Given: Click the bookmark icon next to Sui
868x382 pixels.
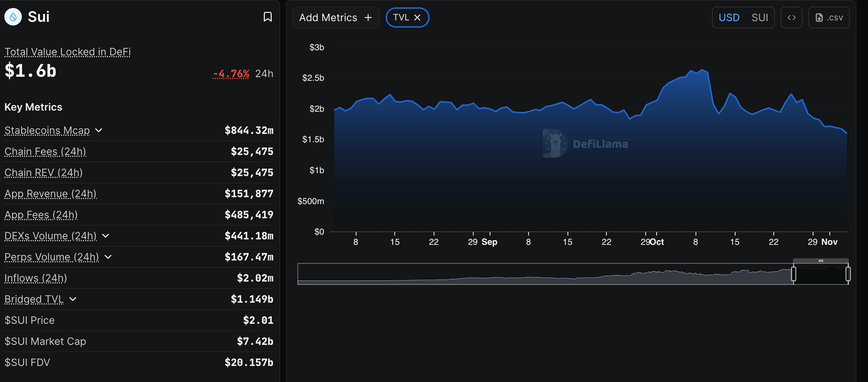Looking at the screenshot, I should pos(268,17).
